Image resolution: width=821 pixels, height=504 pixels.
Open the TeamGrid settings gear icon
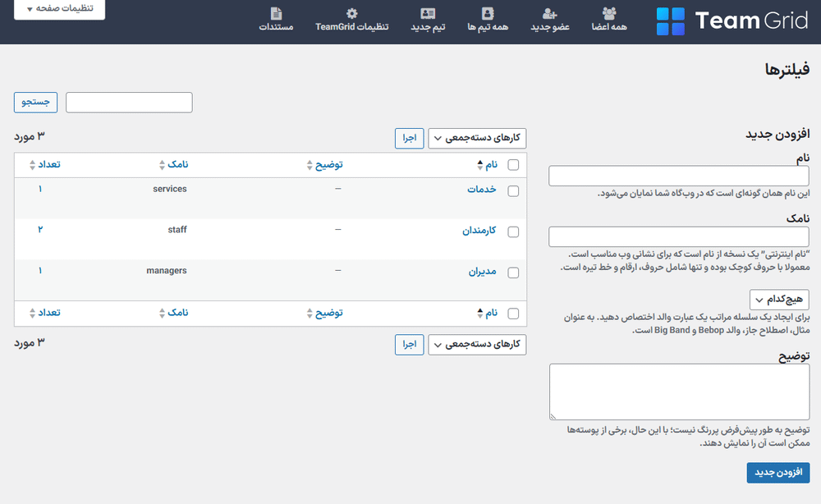tap(351, 14)
